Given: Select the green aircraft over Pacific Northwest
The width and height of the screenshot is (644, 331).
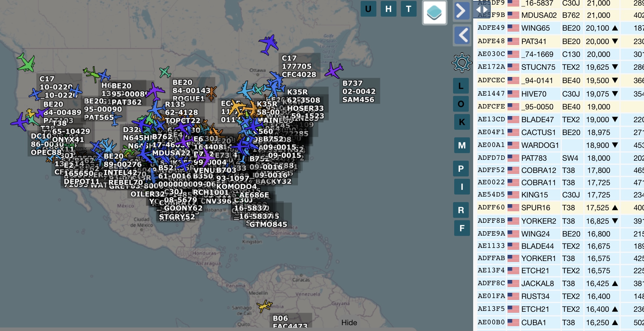Looking at the screenshot, I should [26, 63].
